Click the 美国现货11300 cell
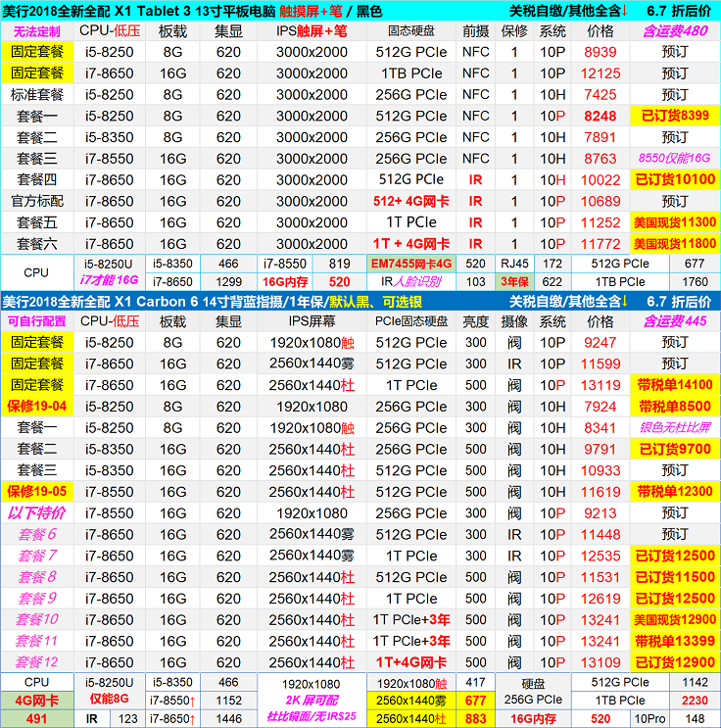Screen dimensions: 721x728 (675, 222)
